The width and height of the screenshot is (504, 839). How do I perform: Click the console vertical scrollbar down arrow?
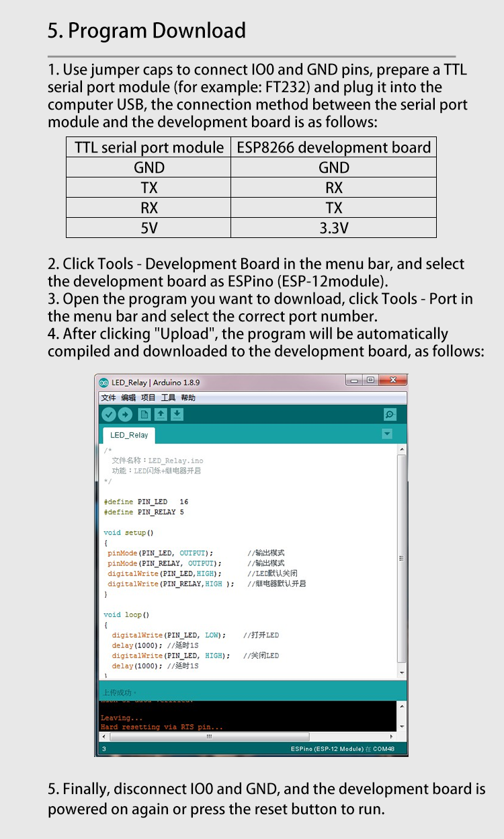[x=402, y=727]
